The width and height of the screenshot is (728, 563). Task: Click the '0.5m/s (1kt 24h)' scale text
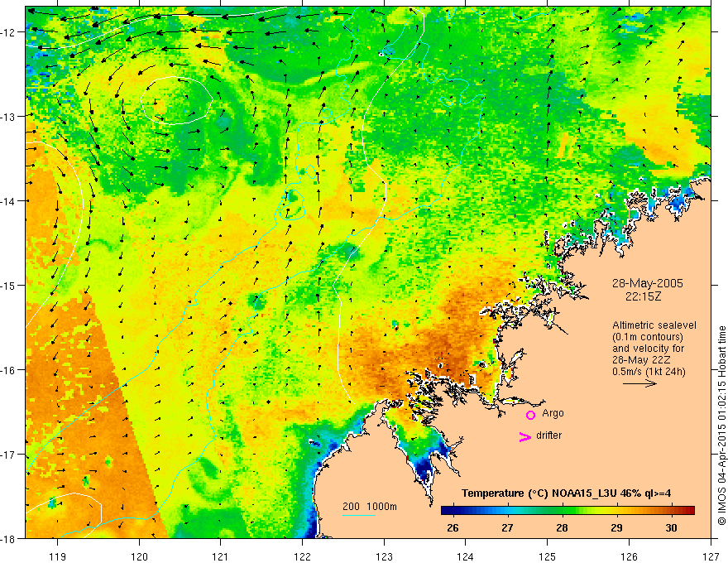pos(649,372)
